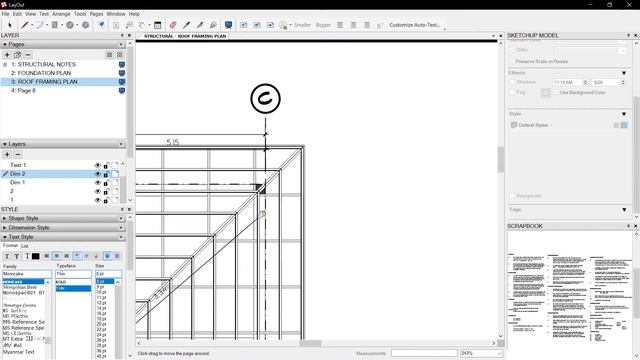
Task: Click the Measurements input field
Action: (x=424, y=353)
